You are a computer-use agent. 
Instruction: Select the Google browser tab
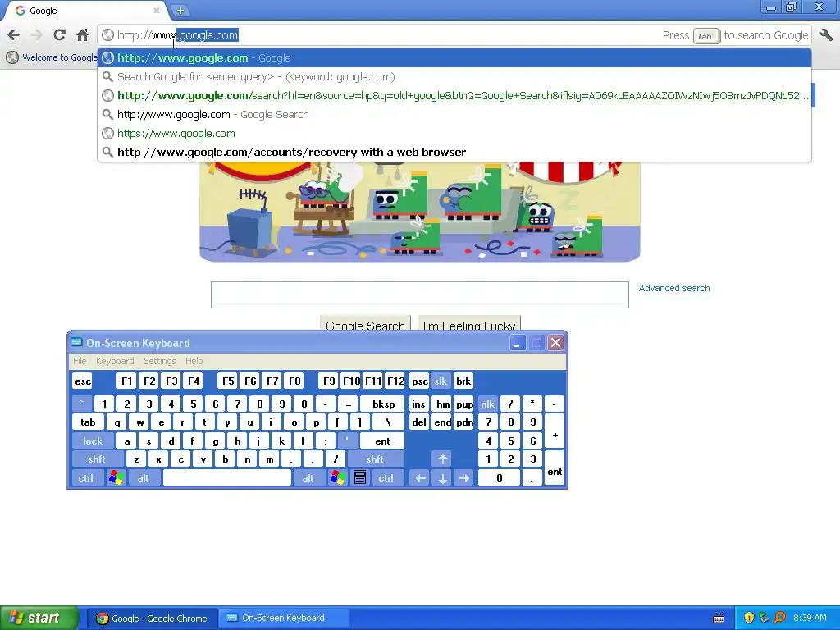[x=85, y=11]
